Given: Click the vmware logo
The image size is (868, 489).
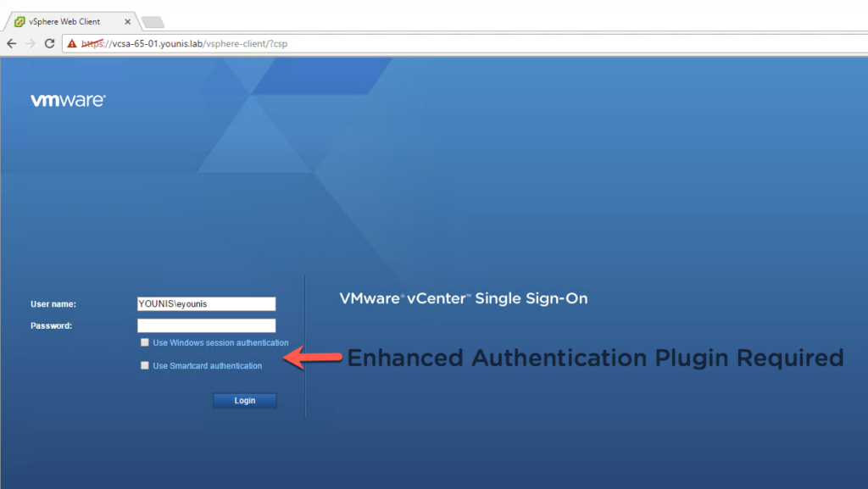Looking at the screenshot, I should [x=68, y=100].
